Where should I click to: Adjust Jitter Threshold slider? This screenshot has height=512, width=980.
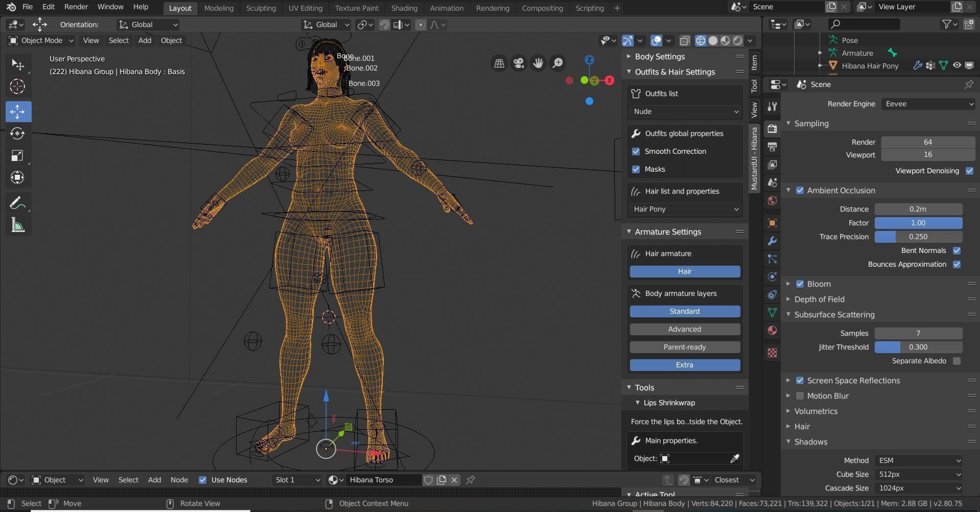[x=918, y=347]
